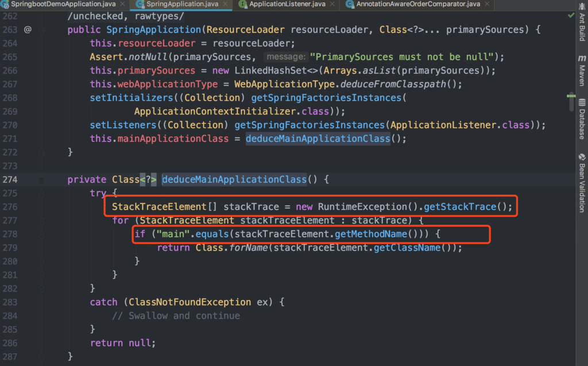The width and height of the screenshot is (588, 366).
Task: Click the '// Swallow and continue' comment
Action: tap(176, 315)
